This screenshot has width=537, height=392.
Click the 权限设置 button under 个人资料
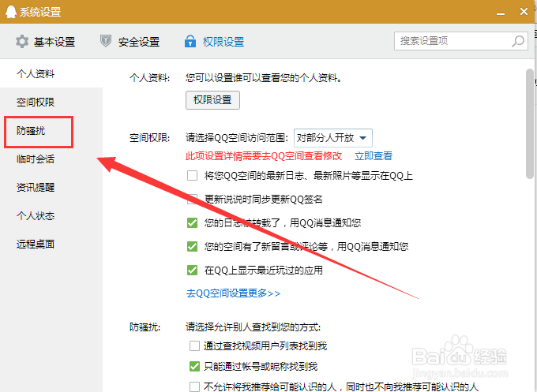212,100
